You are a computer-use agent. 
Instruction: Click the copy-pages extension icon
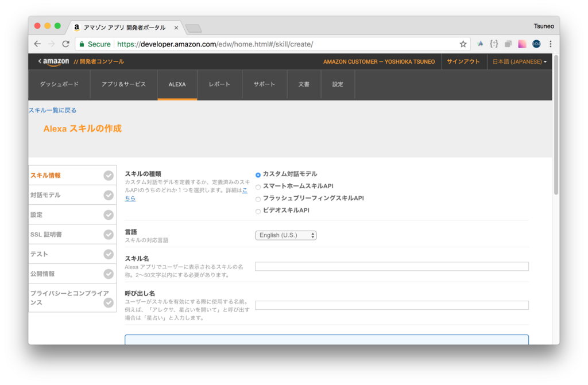coord(508,44)
